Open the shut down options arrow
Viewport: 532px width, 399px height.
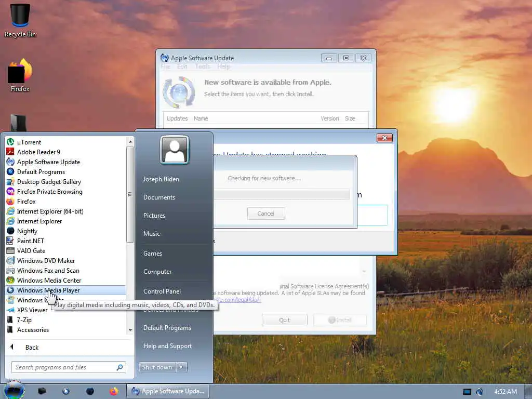click(x=181, y=367)
